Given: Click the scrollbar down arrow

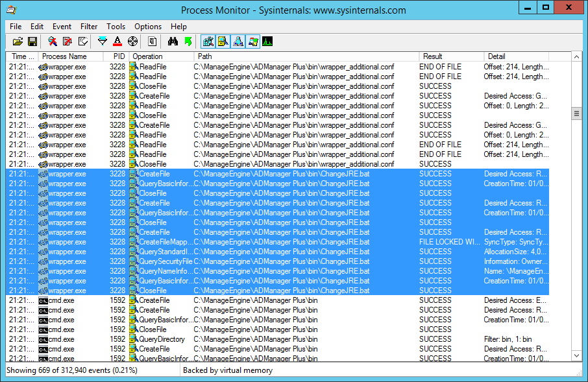Looking at the screenshot, I should (x=576, y=355).
